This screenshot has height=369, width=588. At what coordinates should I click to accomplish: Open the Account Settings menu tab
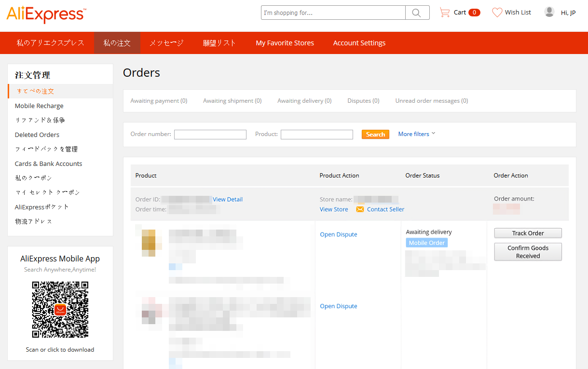coord(359,43)
